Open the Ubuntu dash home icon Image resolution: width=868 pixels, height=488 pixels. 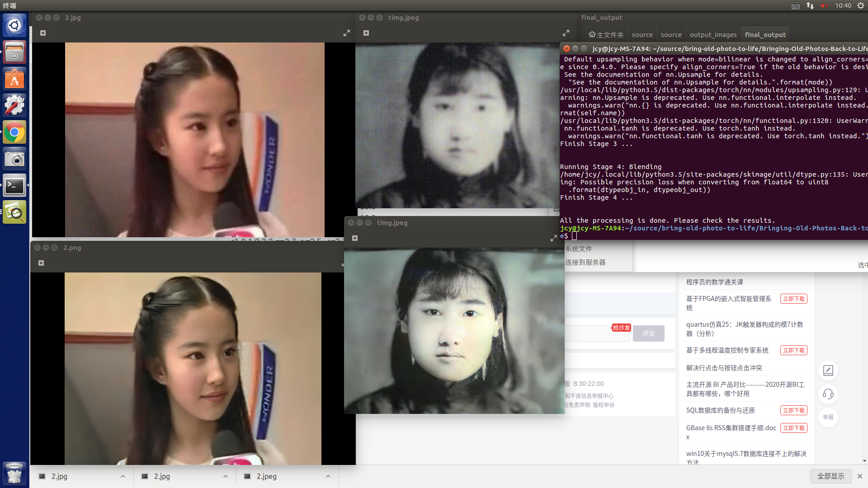(x=14, y=25)
